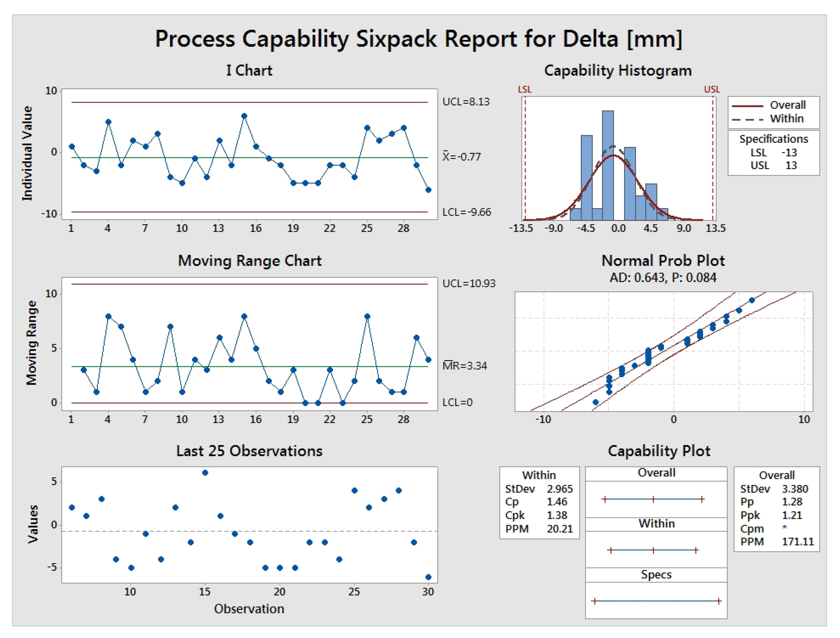The width and height of the screenshot is (840, 638).
Task: Click the MR=3.34 center line label
Action: [465, 366]
